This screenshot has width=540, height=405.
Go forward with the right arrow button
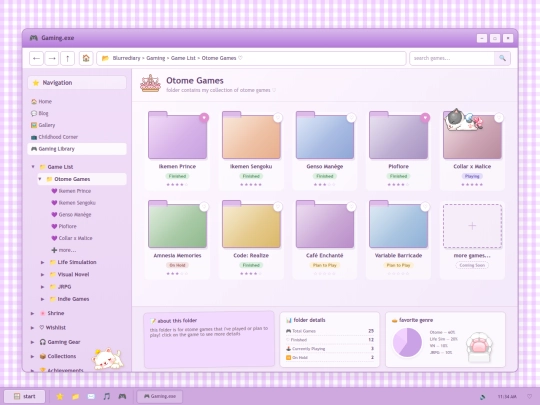[x=52, y=58]
